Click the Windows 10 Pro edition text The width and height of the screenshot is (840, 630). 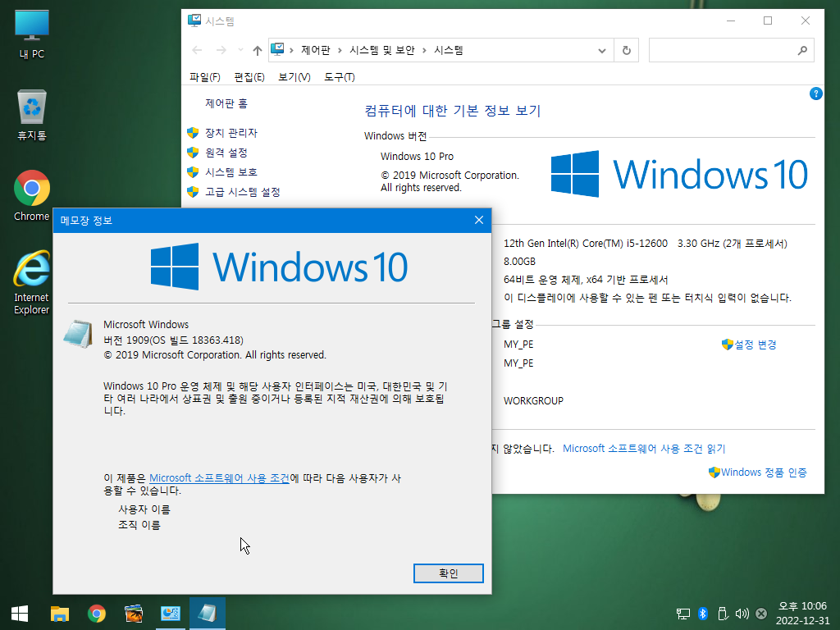(x=417, y=157)
